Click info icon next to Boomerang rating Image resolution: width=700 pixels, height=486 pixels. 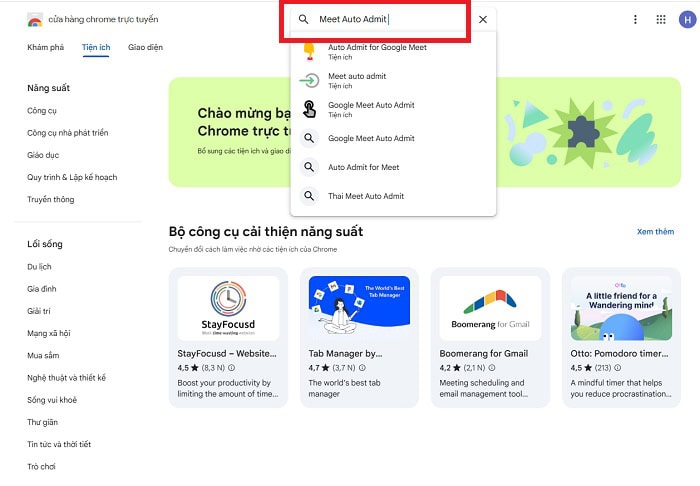(492, 368)
